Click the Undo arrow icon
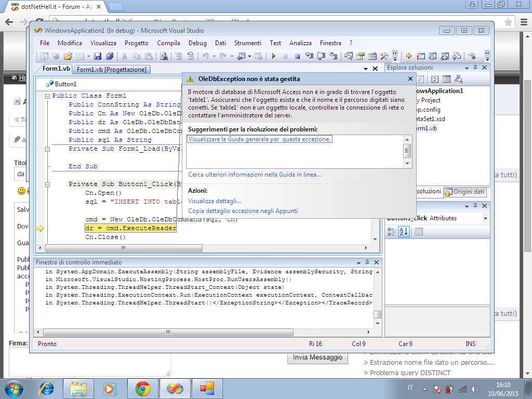 (x=205, y=56)
